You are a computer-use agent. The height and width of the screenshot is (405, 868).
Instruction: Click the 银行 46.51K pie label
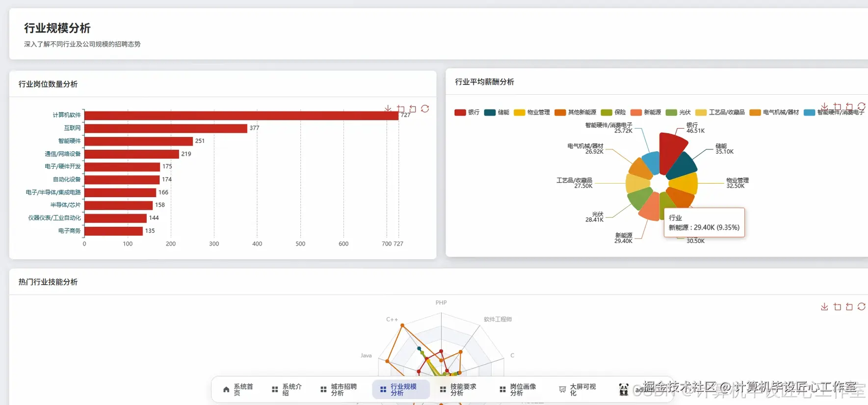coord(695,128)
